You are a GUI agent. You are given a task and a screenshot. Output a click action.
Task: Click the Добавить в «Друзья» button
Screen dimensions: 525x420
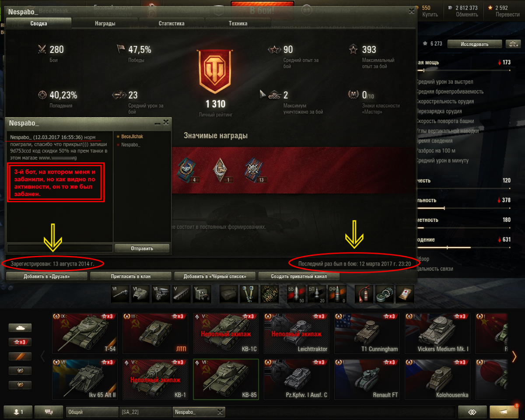click(46, 276)
